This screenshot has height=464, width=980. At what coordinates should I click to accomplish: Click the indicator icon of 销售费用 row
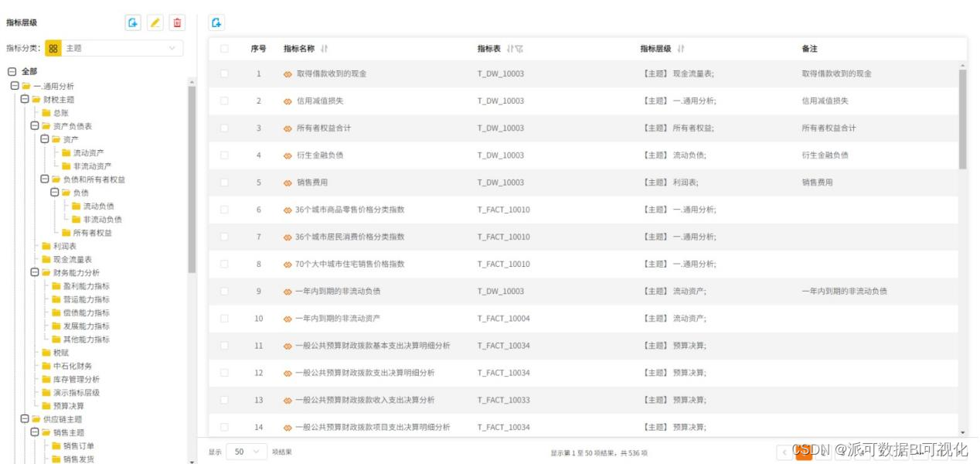(x=288, y=183)
